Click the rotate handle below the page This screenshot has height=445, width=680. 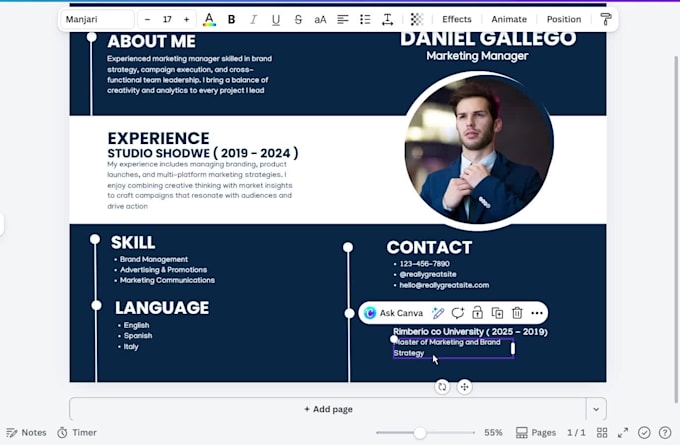pos(442,386)
